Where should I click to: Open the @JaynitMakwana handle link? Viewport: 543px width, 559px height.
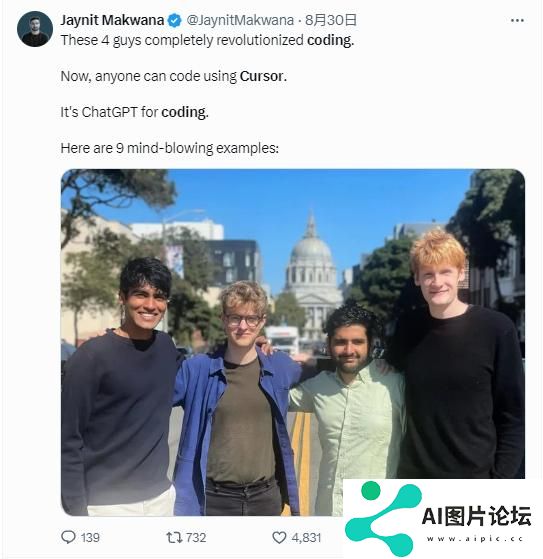click(x=240, y=20)
